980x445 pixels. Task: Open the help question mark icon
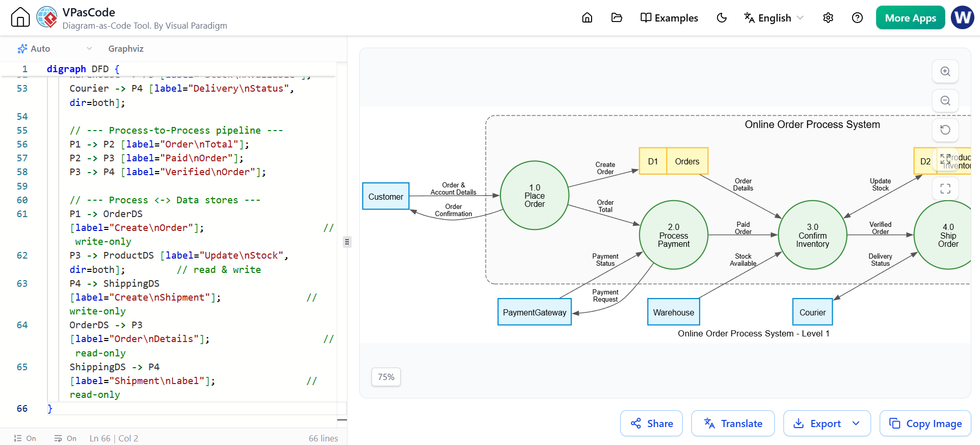click(x=857, y=18)
